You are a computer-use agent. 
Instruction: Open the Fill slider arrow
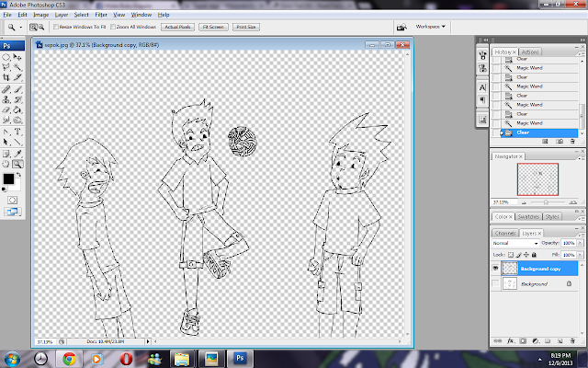click(581, 255)
